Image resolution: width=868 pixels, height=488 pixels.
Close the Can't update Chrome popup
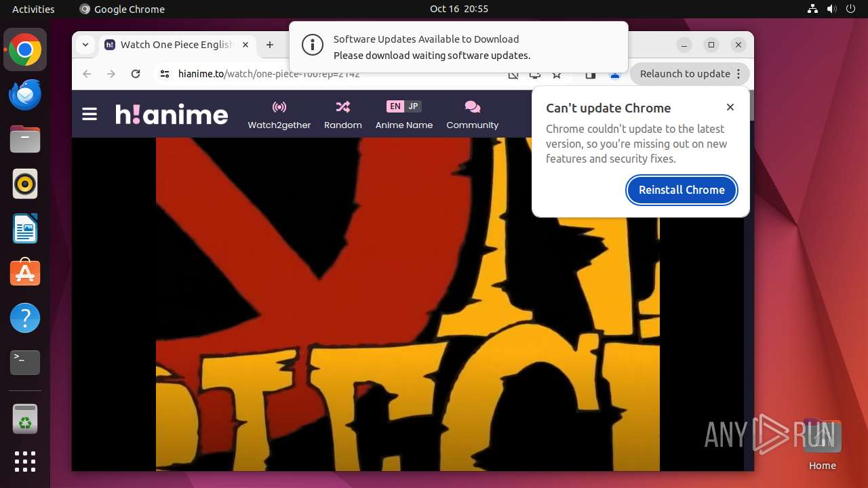[x=730, y=107]
